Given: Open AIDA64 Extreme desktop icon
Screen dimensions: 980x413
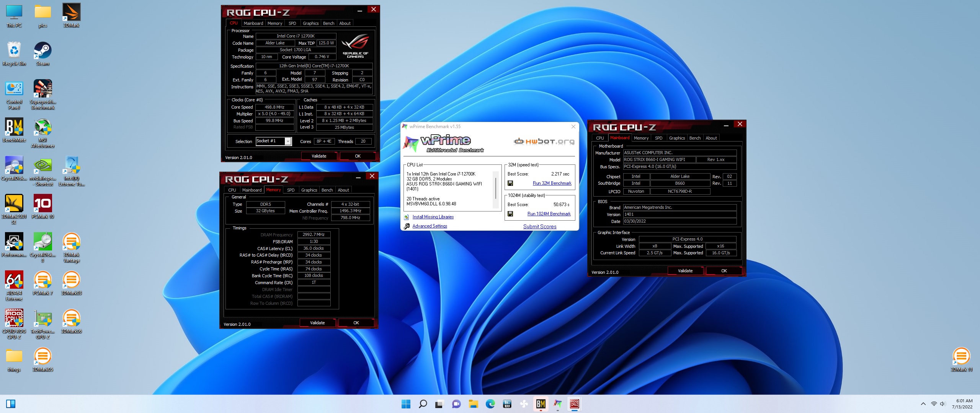Looking at the screenshot, I should [14, 286].
